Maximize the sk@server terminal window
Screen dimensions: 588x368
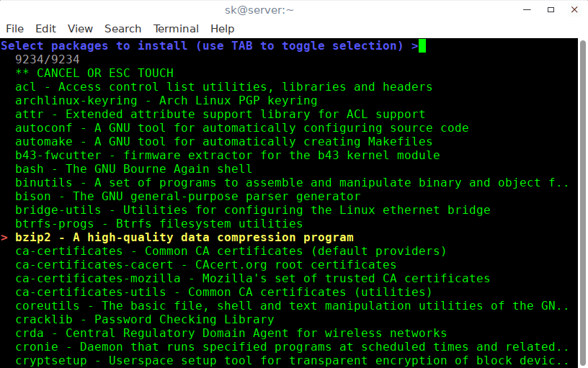coord(551,10)
